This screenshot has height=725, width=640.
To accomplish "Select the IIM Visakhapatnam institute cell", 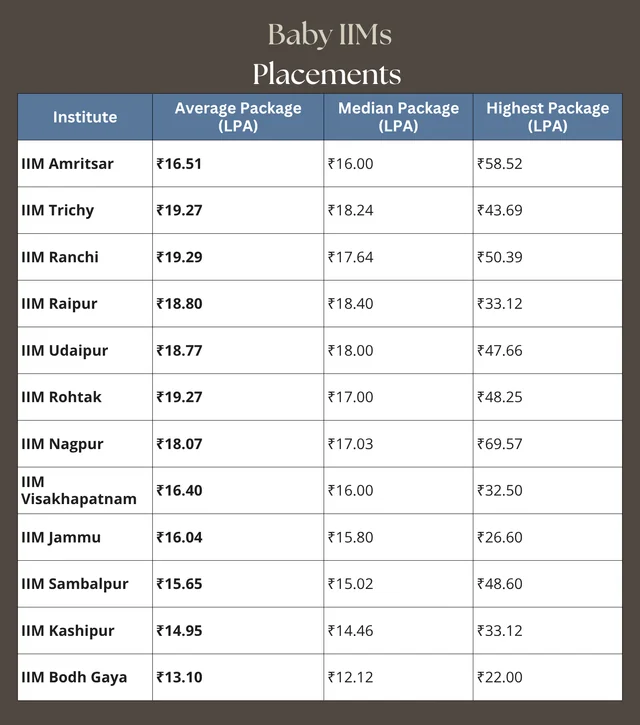I will pyautogui.click(x=78, y=490).
